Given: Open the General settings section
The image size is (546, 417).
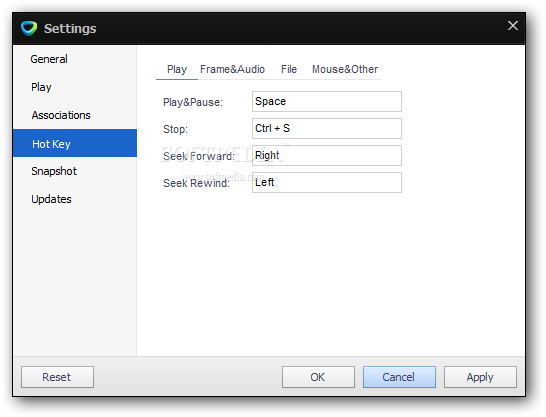Looking at the screenshot, I should [49, 59].
